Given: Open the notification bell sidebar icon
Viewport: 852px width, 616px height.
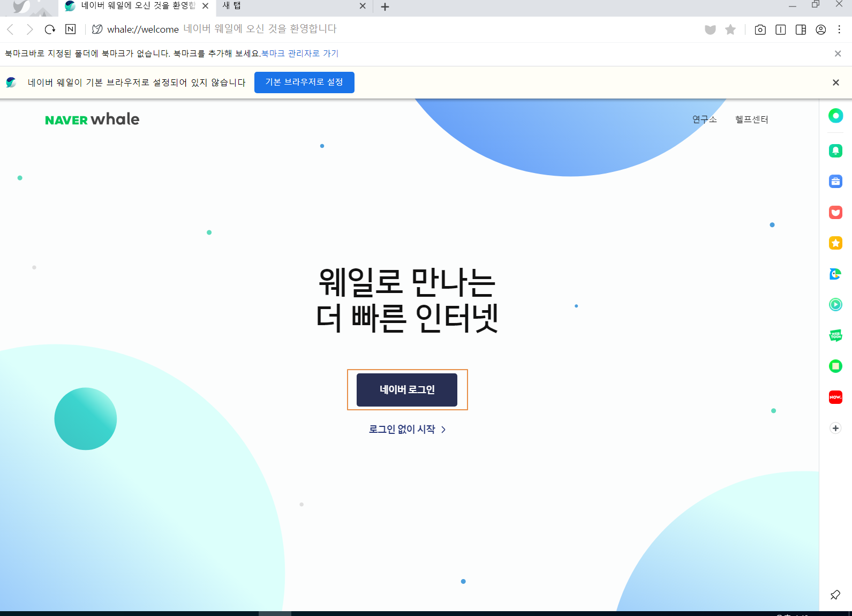Looking at the screenshot, I should click(x=835, y=151).
